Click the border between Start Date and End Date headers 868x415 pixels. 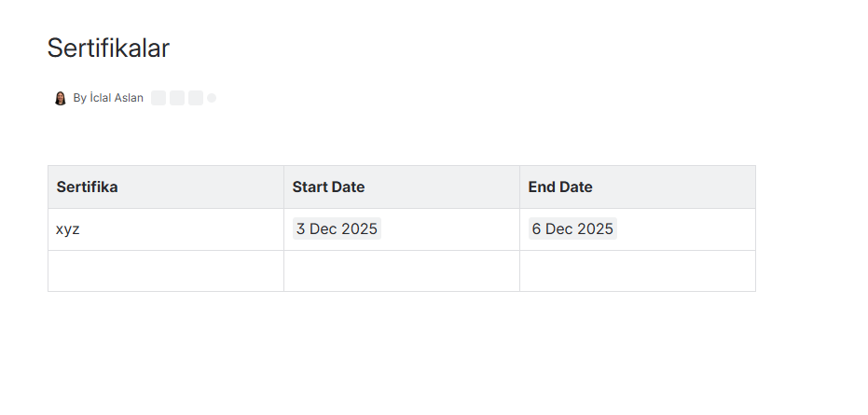click(520, 187)
